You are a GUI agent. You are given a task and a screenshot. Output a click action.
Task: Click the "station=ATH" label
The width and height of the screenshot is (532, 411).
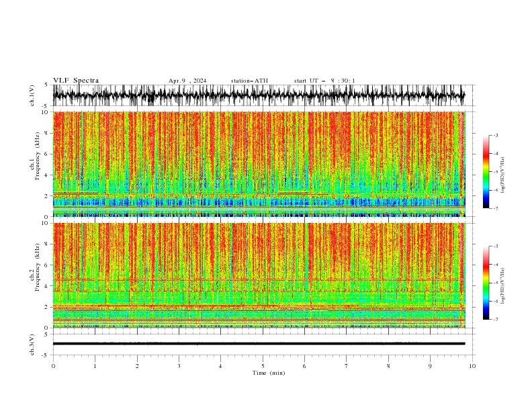click(249, 81)
